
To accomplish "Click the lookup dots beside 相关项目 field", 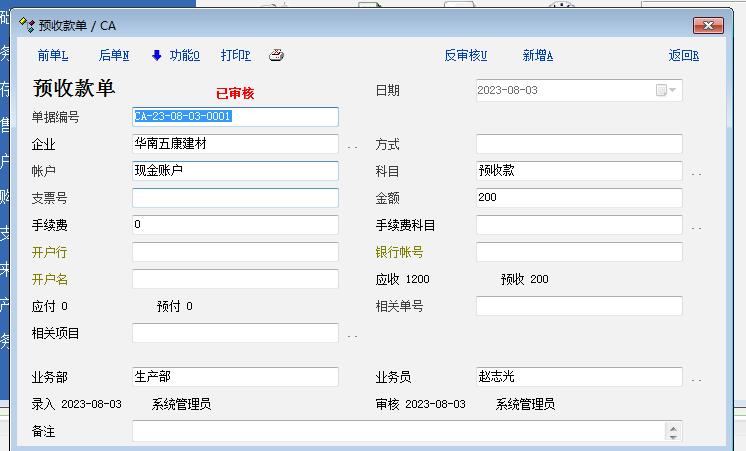I will 352,335.
